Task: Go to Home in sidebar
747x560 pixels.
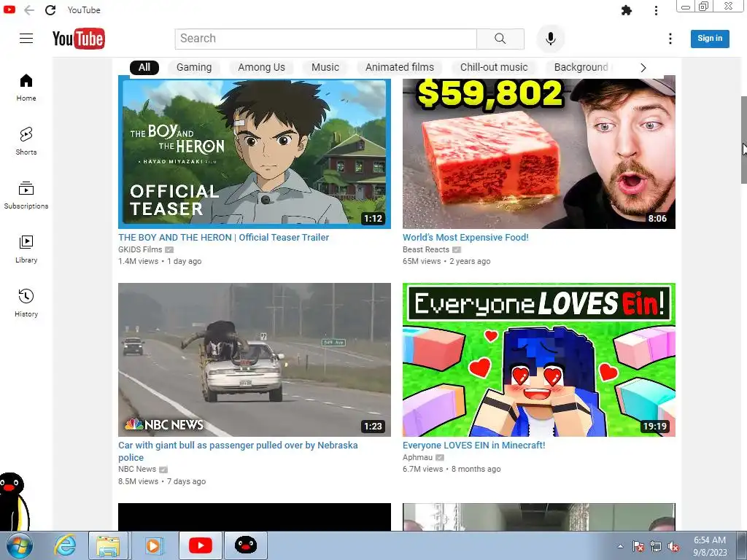Action: (x=26, y=87)
